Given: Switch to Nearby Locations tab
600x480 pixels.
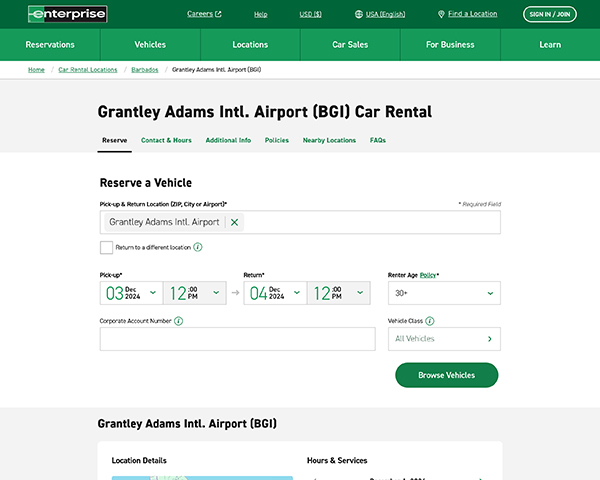Looking at the screenshot, I should coord(329,140).
